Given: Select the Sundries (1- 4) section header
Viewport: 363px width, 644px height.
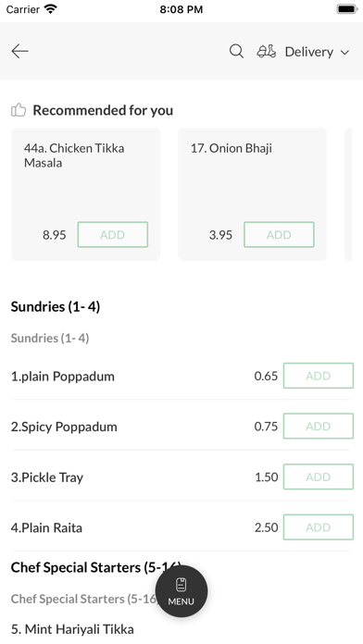Looking at the screenshot, I should point(56,306).
